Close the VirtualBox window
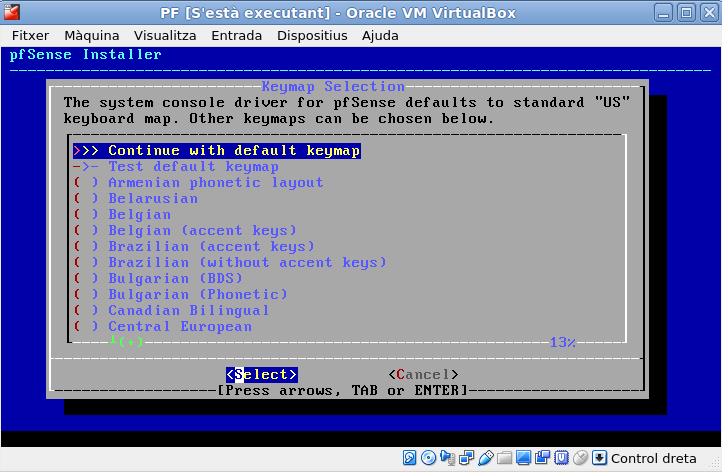Viewport: 722px width, 472px height. pyautogui.click(x=709, y=12)
